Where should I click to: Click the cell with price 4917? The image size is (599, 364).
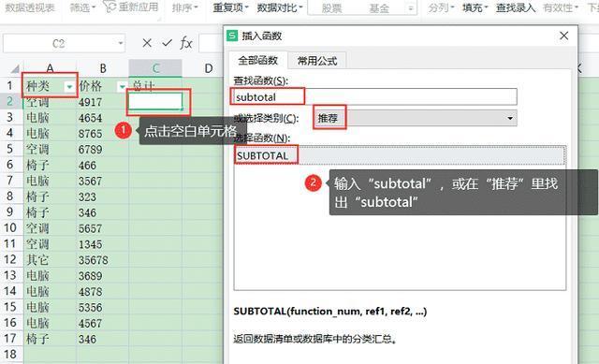[103, 102]
